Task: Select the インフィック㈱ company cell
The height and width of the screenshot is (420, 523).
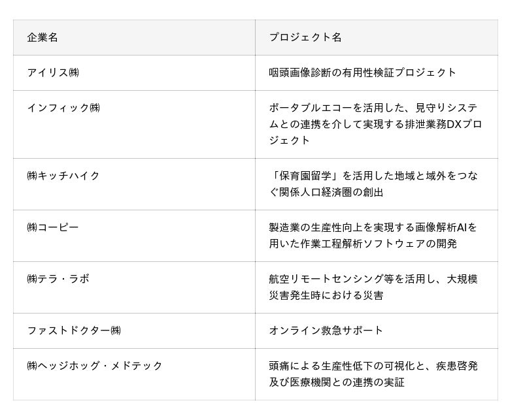Action: tap(63, 108)
